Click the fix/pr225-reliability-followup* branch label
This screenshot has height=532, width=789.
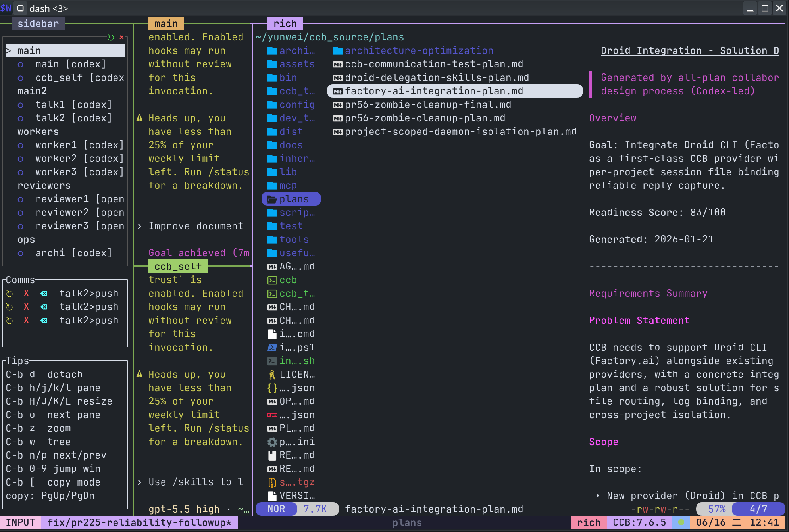tap(140, 522)
